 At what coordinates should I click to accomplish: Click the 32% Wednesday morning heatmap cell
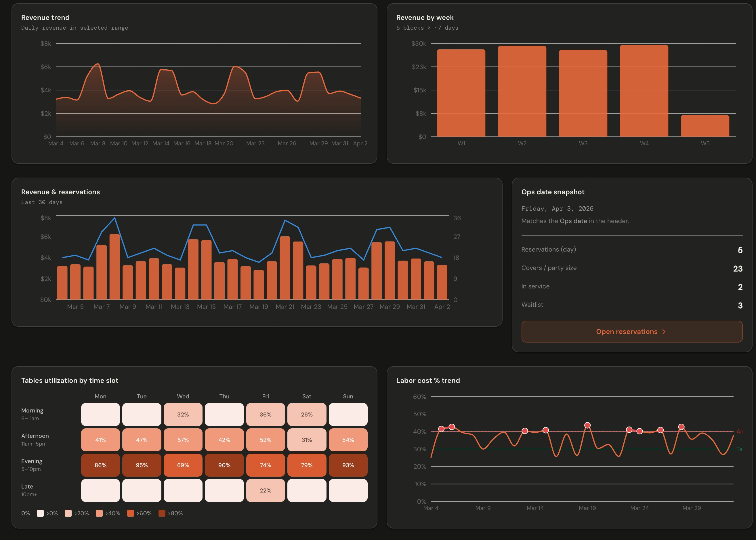point(183,414)
